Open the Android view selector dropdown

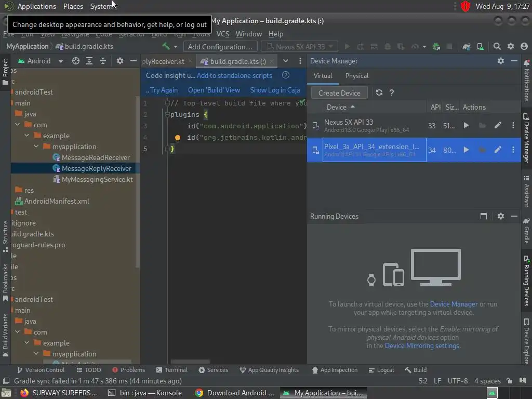[61, 61]
